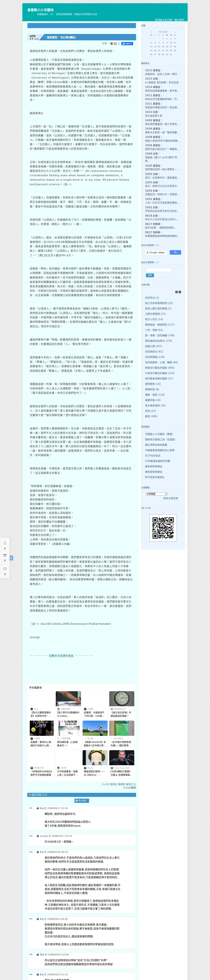Open the 成聖之路 (357) category
Viewport: 210px width, 980px height.
[154, 346]
